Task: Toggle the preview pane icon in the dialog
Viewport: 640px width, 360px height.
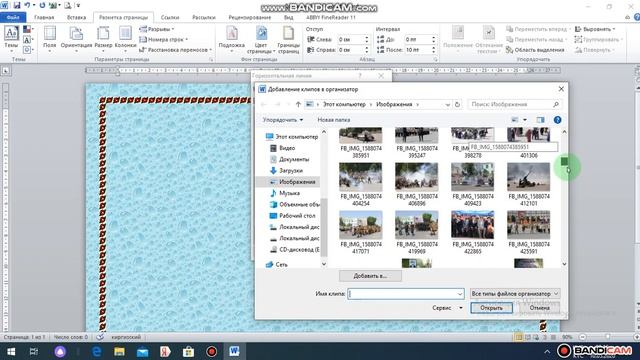Action: point(540,120)
